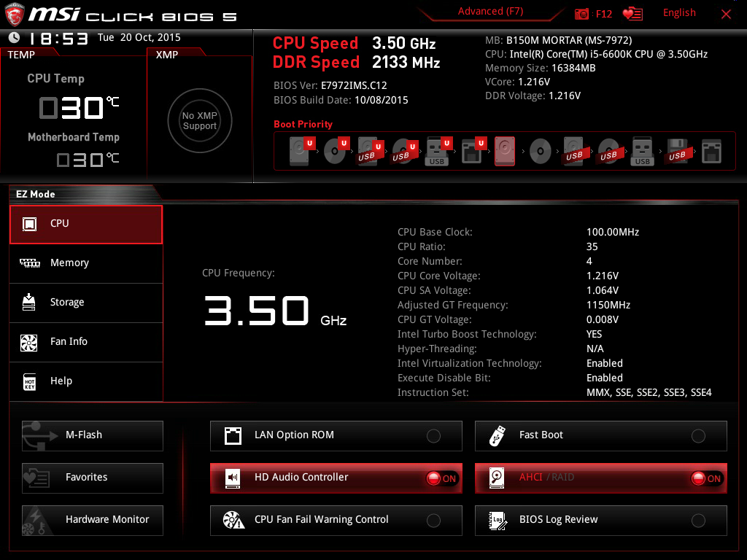Close the BIOS with the red X
This screenshot has height=560, width=747.
point(726,15)
